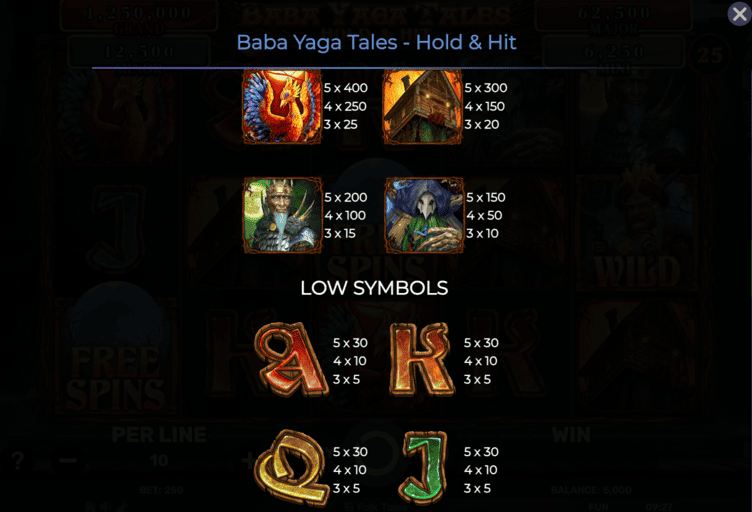Click the phoenix 5 x 400 payout
The height and width of the screenshot is (512, 752).
pos(345,88)
